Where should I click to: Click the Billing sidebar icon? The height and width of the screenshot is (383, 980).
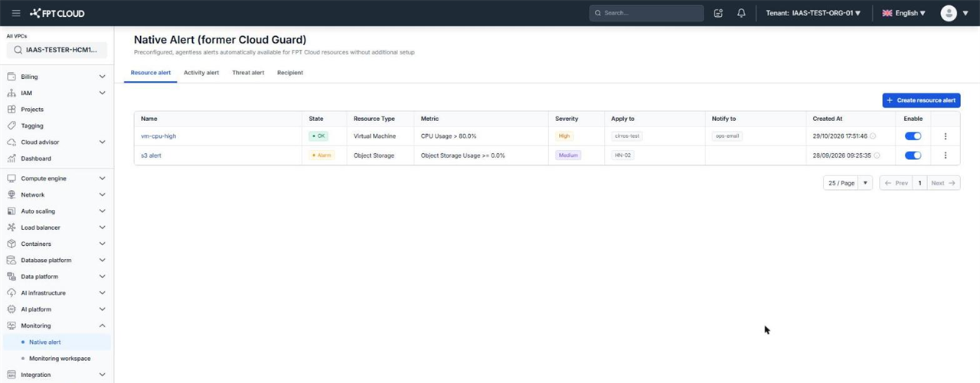point(11,77)
